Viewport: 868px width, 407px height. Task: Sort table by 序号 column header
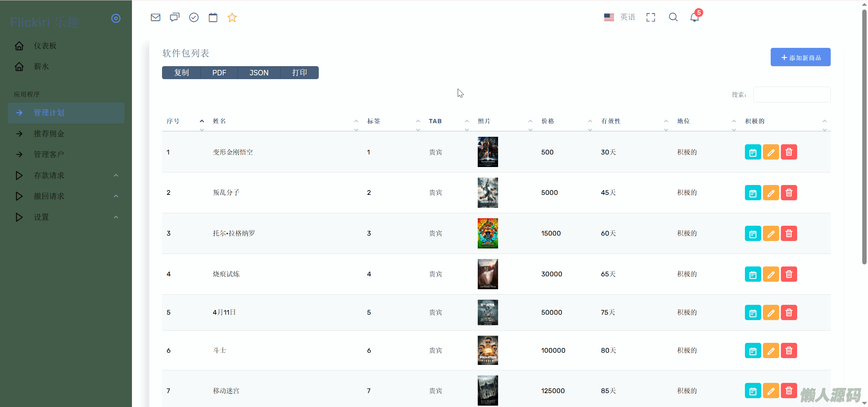(x=173, y=121)
